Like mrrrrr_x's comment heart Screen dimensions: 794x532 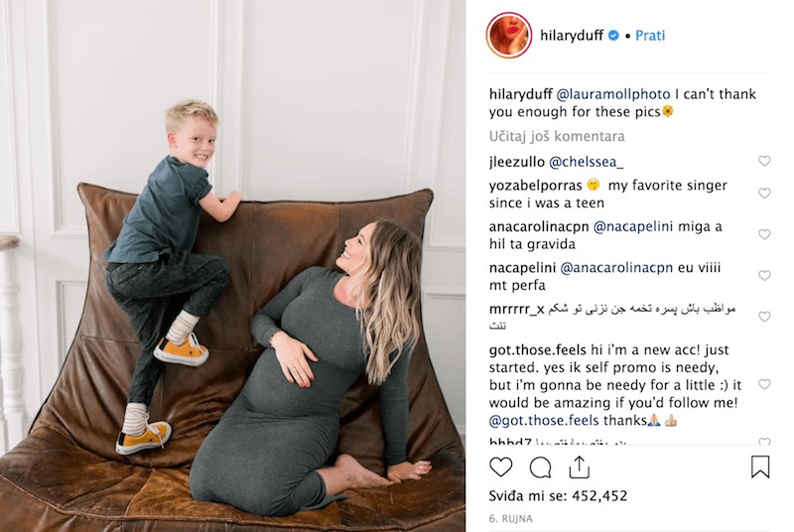(764, 317)
